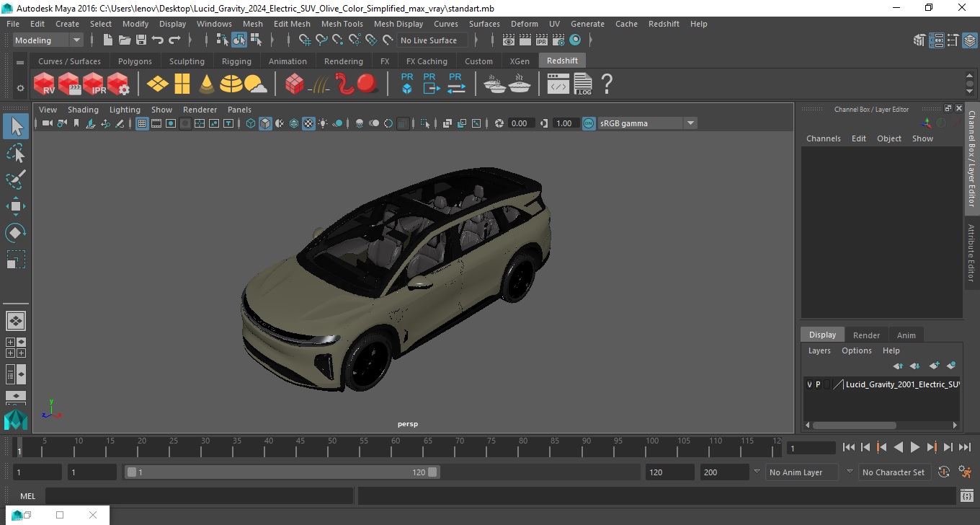Toggle isolate select in viewport toolbar
This screenshot has height=525, width=980.
(x=425, y=123)
